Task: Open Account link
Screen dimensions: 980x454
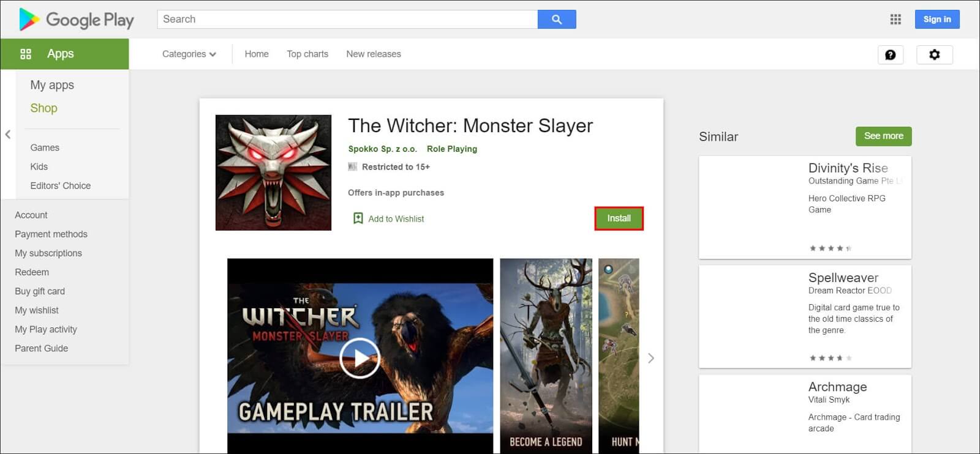Action: [x=31, y=215]
